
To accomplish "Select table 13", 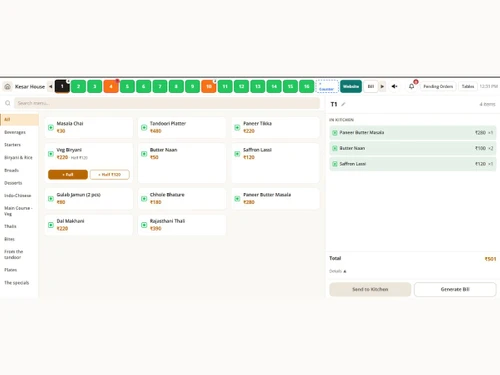I will click(258, 86).
